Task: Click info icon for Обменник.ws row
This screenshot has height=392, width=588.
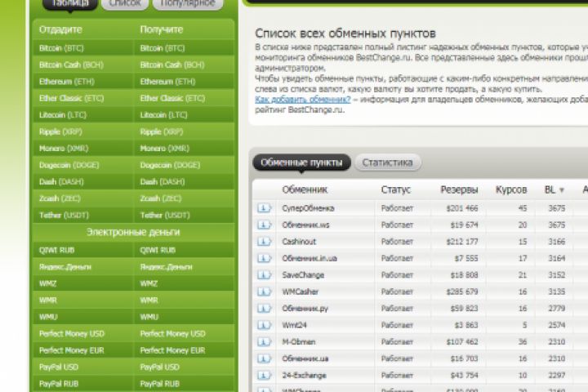Action: pos(264,225)
